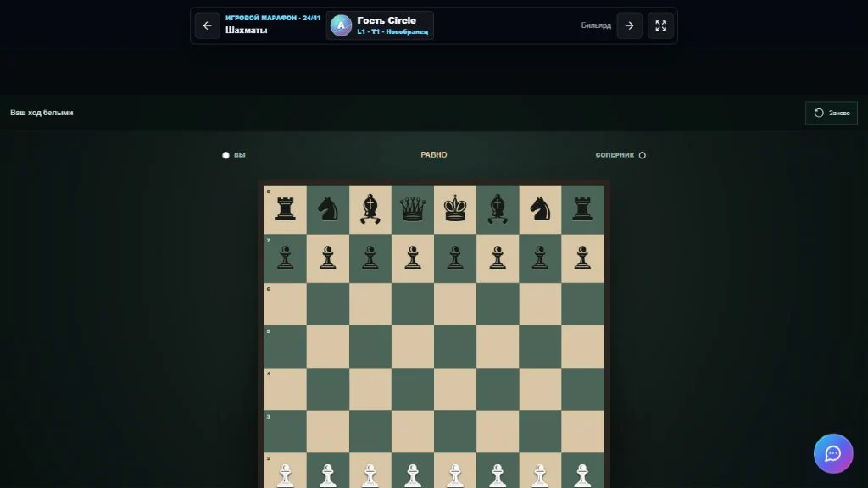Select the black pawn on a7
The width and height of the screenshot is (868, 488).
pyautogui.click(x=285, y=258)
